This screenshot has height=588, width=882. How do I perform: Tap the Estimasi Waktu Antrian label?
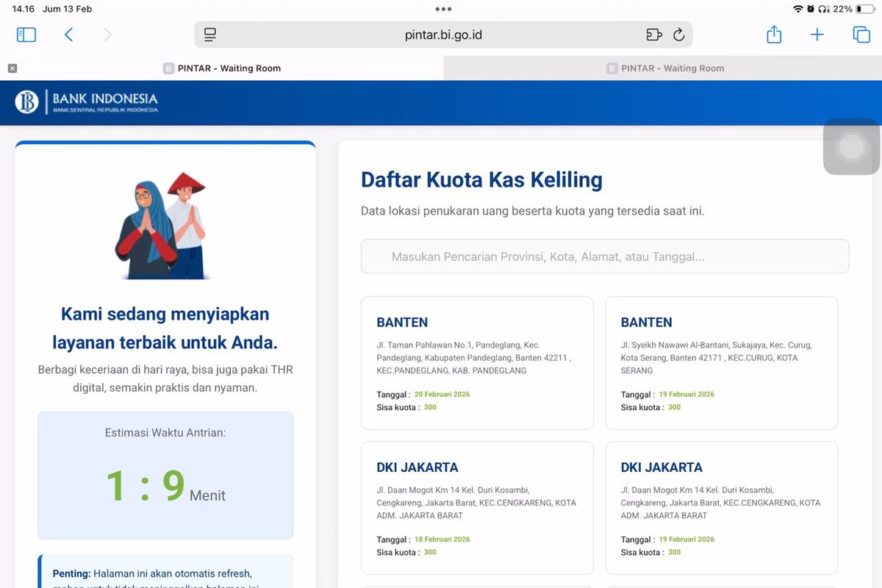(x=165, y=433)
